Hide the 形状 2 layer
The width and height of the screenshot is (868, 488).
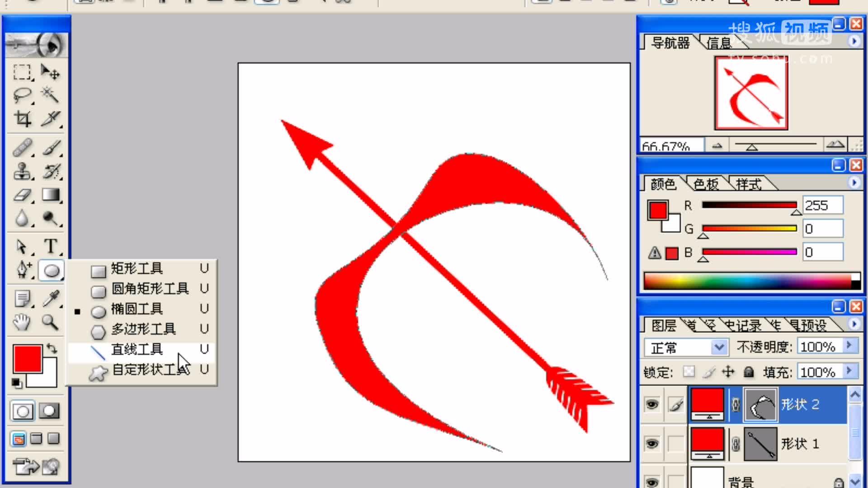click(651, 404)
